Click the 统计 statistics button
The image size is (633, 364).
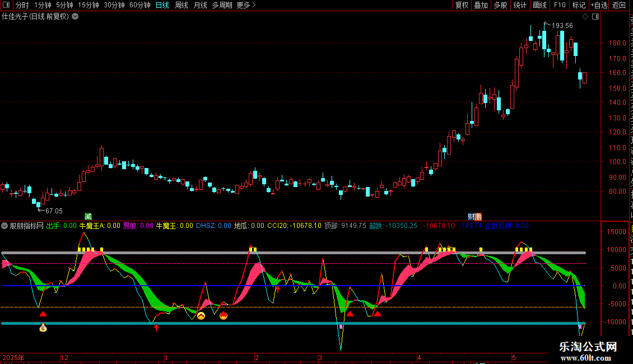(520, 5)
